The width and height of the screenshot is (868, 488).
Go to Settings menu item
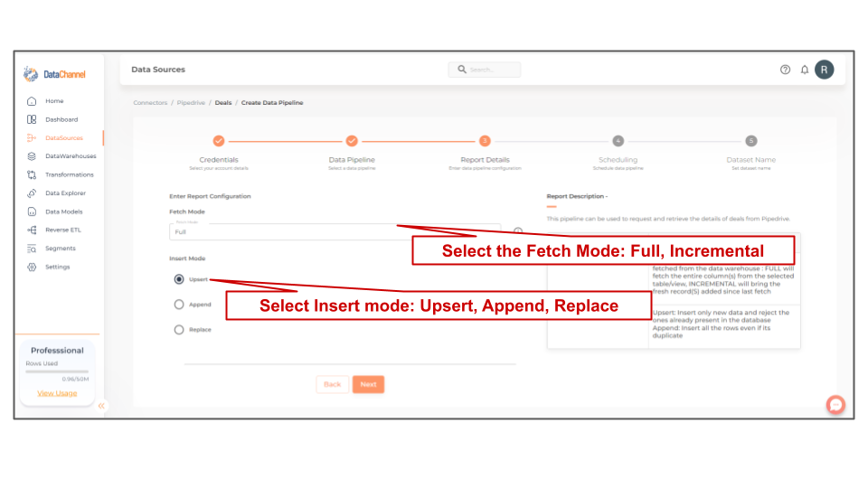pyautogui.click(x=58, y=267)
